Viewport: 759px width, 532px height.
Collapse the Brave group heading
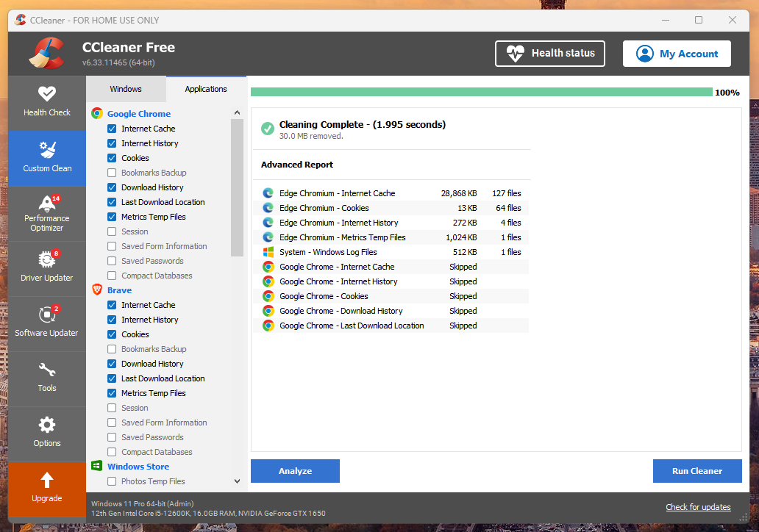point(120,290)
